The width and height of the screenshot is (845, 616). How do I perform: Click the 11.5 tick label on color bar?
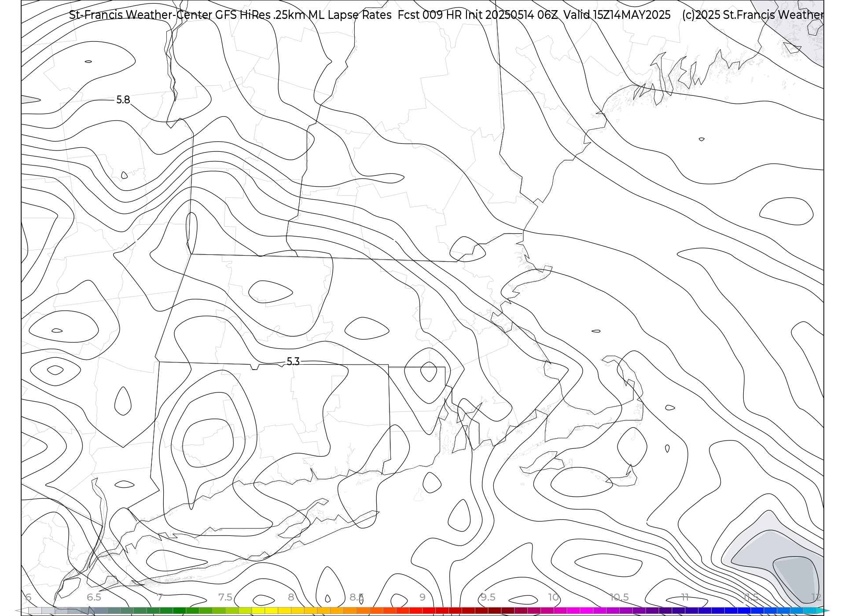point(751,597)
